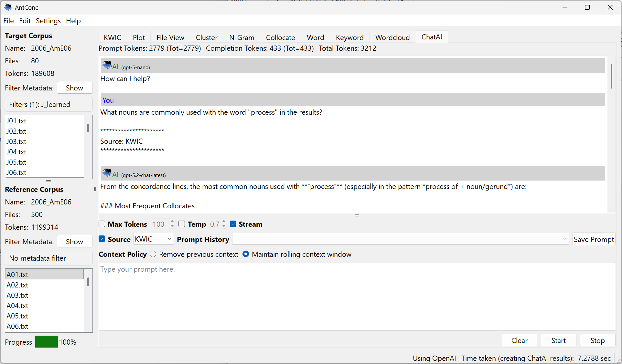This screenshot has height=364, width=622.
Task: Open the Edit menu
Action: coord(25,21)
